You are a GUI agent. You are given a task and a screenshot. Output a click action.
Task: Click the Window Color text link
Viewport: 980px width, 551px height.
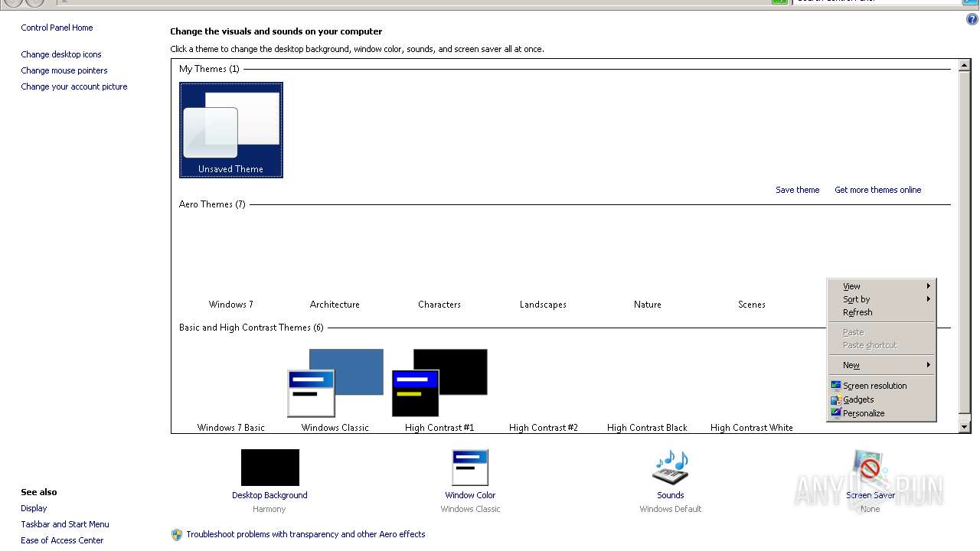(x=470, y=495)
